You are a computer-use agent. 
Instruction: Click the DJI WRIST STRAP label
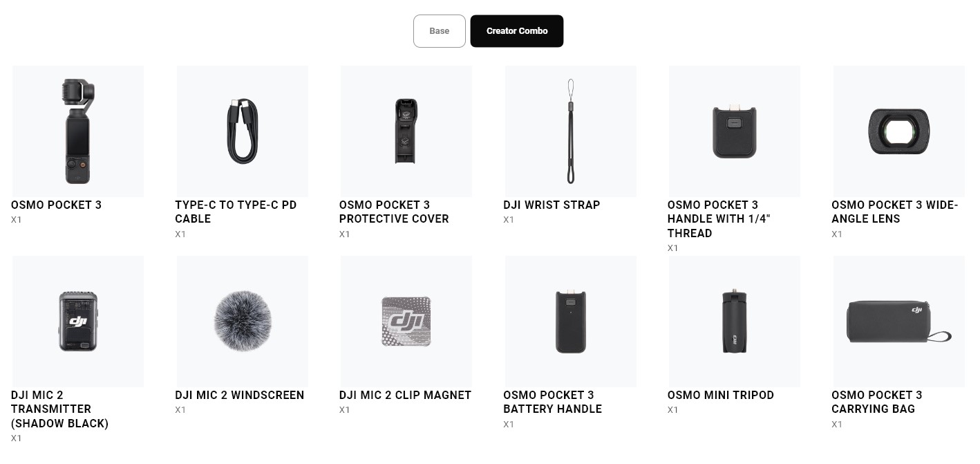[x=552, y=205]
